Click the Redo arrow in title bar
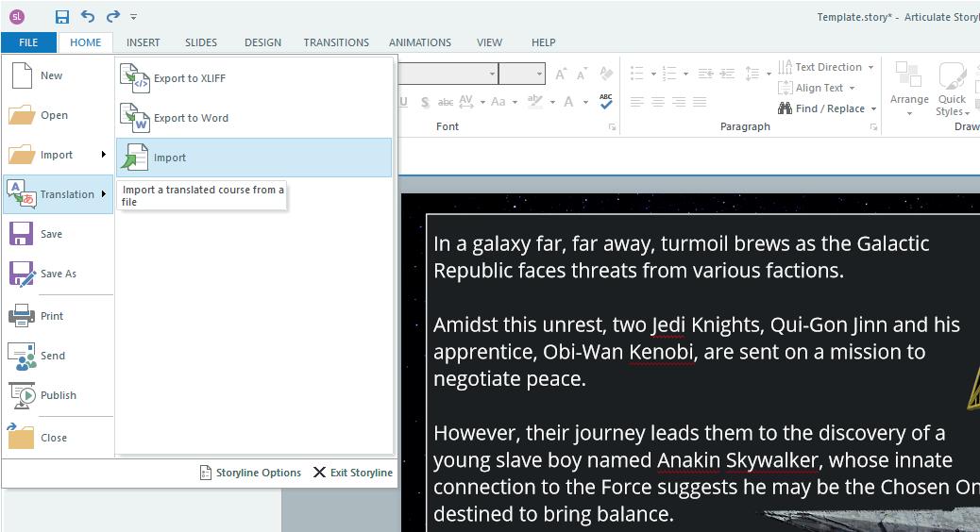The image size is (980, 532). tap(113, 17)
